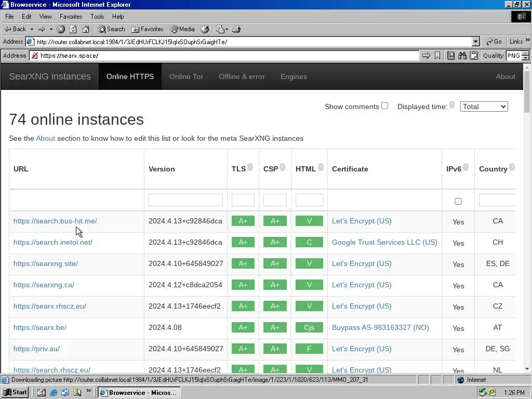Click the IPv6 column help icon
Image resolution: width=532 pixels, height=399 pixels.
point(466,167)
